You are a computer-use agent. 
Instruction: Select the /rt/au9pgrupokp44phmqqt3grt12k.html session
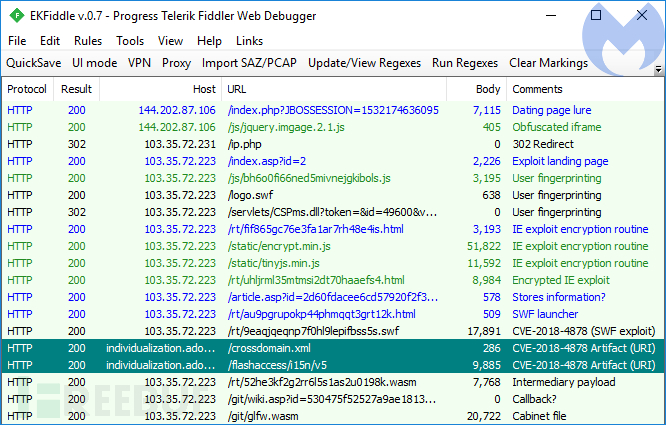click(333, 314)
